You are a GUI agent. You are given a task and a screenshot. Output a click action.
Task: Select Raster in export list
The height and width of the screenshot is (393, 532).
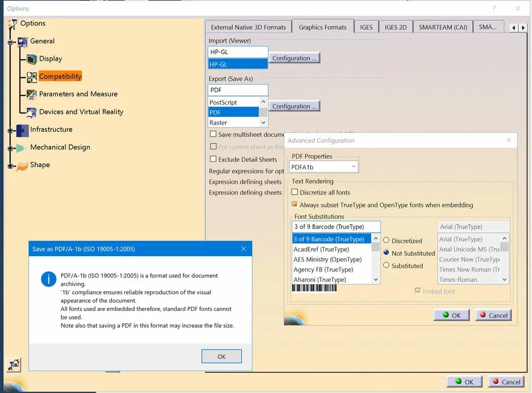pos(233,122)
